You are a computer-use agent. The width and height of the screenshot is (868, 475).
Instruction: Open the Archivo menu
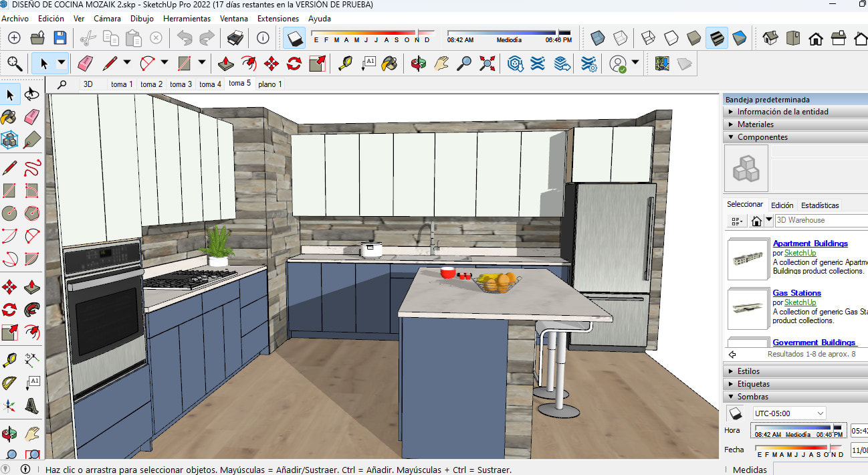pyautogui.click(x=15, y=19)
